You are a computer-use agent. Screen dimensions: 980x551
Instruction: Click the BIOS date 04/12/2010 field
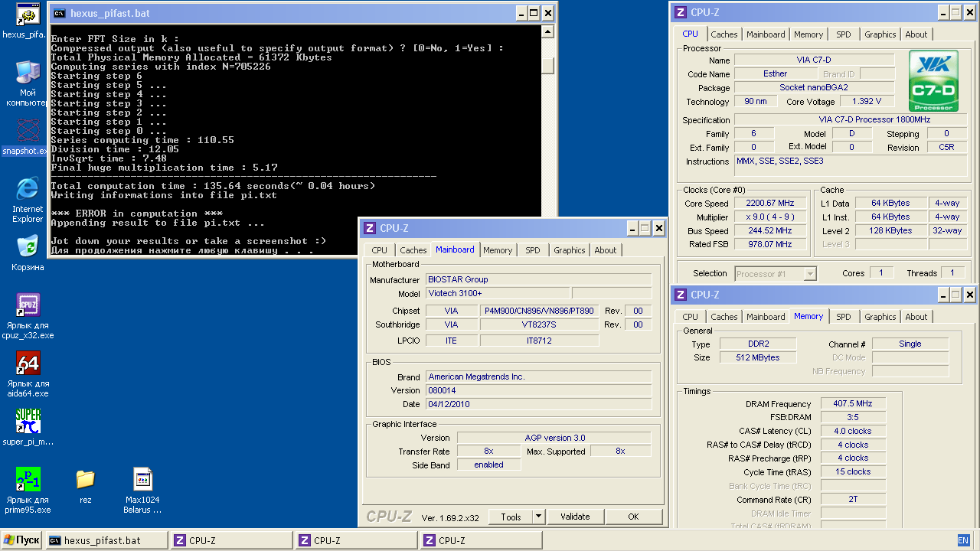(x=539, y=404)
